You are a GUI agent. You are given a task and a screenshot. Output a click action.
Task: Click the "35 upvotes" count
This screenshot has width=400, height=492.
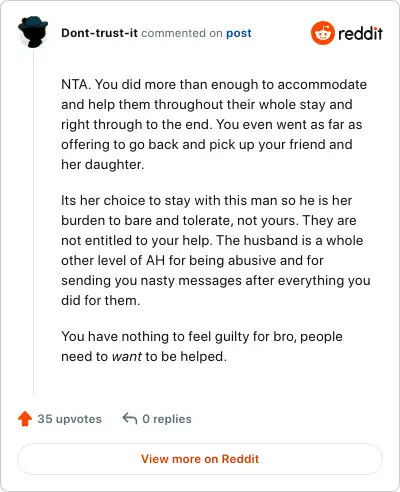(x=69, y=419)
